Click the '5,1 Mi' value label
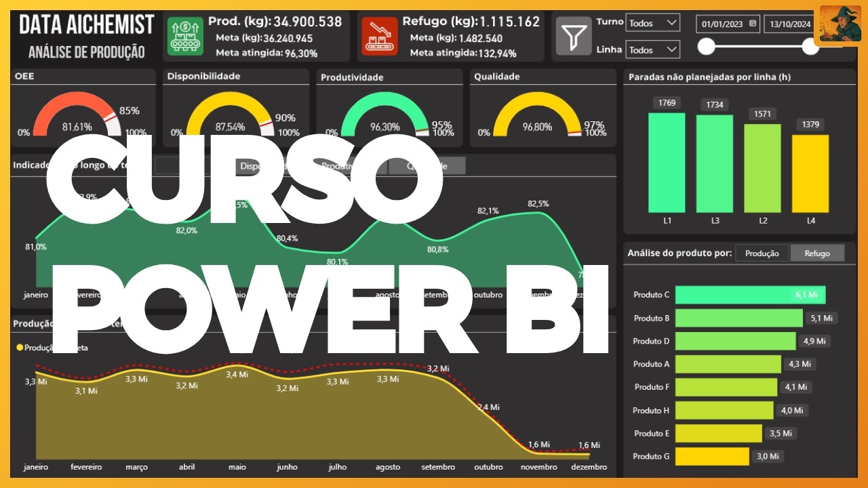The image size is (868, 488). pyautogui.click(x=821, y=318)
